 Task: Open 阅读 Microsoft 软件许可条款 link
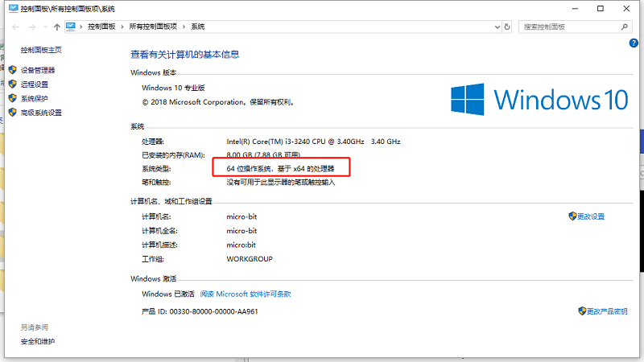click(246, 294)
